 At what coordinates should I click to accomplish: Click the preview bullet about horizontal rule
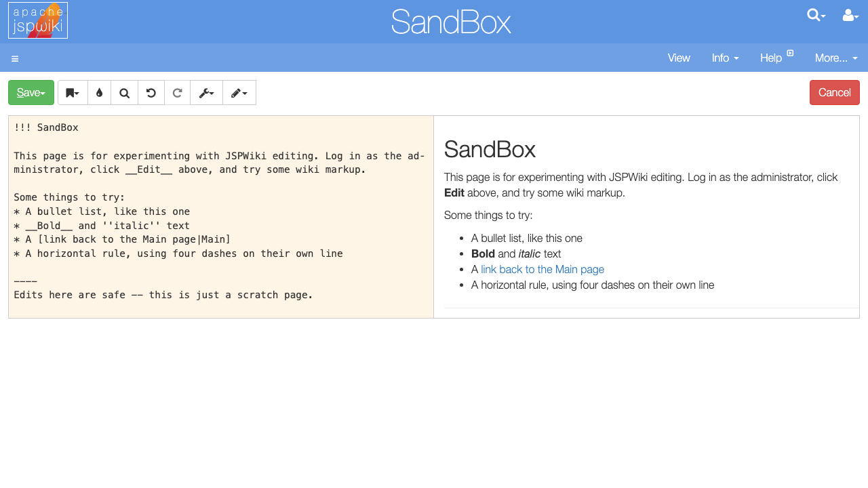point(593,285)
